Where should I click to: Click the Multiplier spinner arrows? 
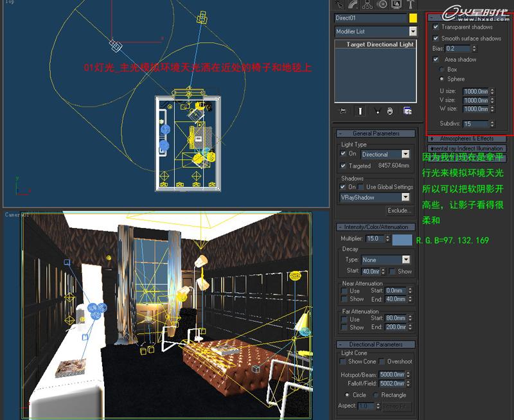[x=387, y=238]
